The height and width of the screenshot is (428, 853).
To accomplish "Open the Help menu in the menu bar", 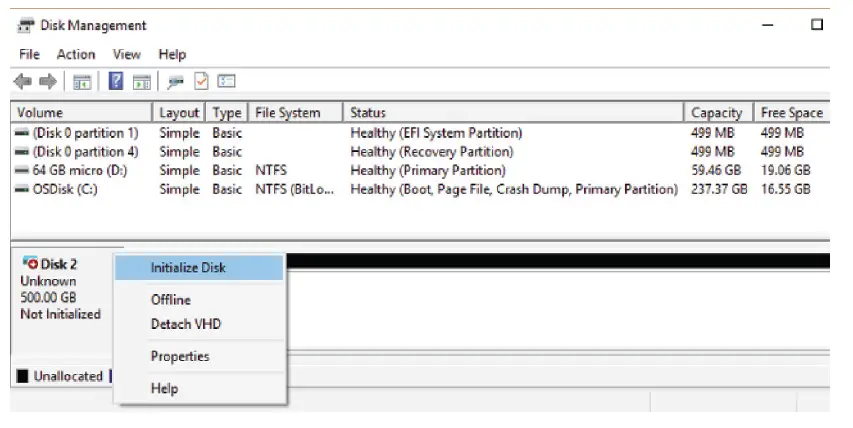I will click(172, 54).
